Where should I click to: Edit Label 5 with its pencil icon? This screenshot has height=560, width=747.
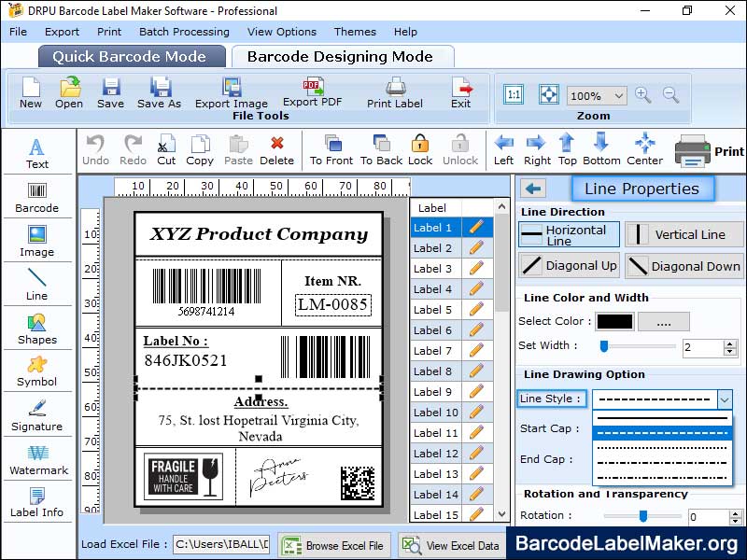point(476,310)
